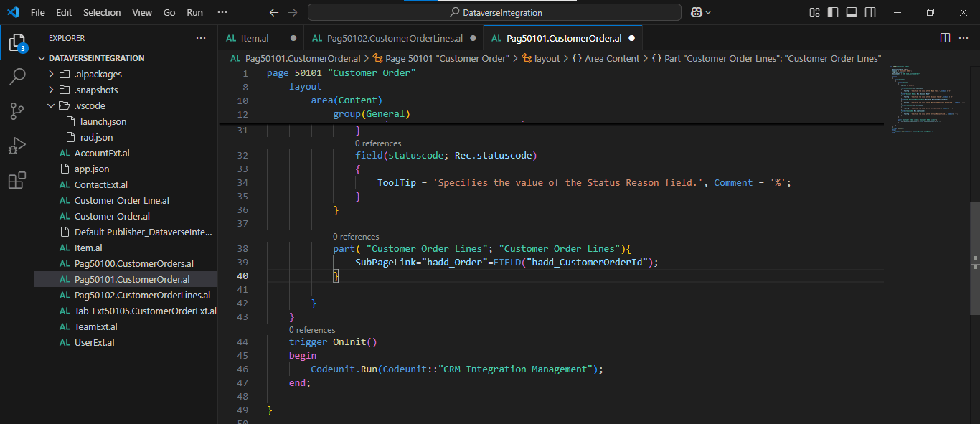Screen dimensions: 980x424
Task: Toggle the secondary side bar
Action: tap(870, 12)
